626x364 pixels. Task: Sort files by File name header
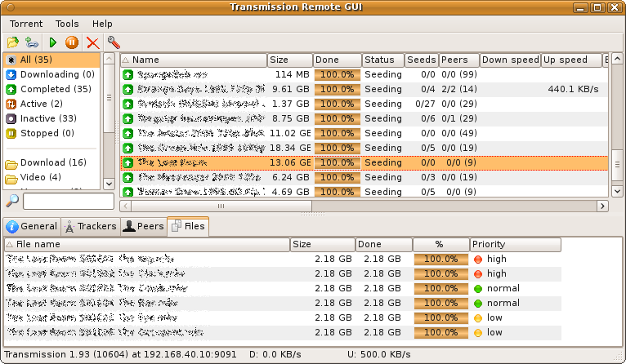point(147,244)
